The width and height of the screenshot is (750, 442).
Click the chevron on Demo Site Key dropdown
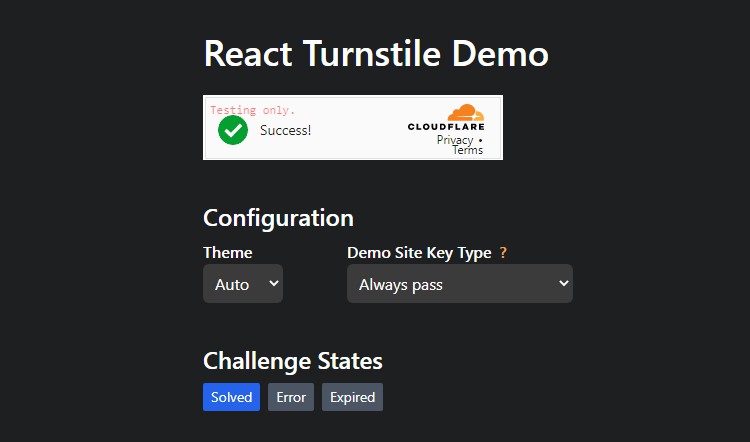(563, 284)
